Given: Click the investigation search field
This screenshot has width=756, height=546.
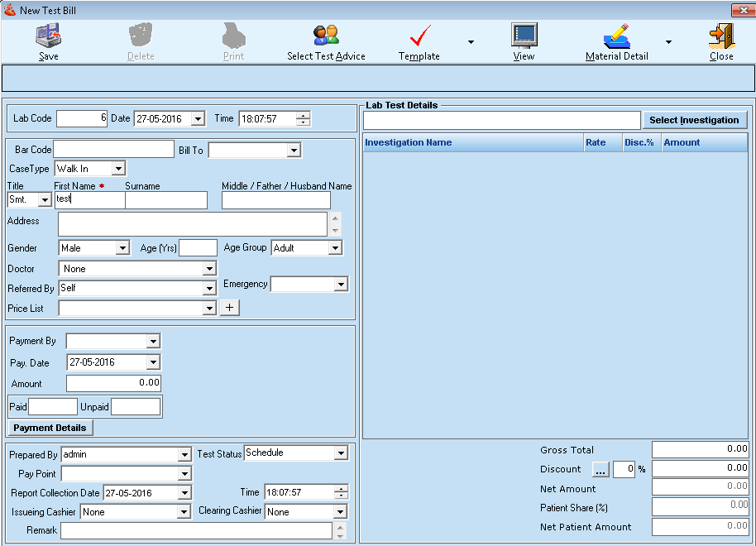Looking at the screenshot, I should click(x=502, y=120).
